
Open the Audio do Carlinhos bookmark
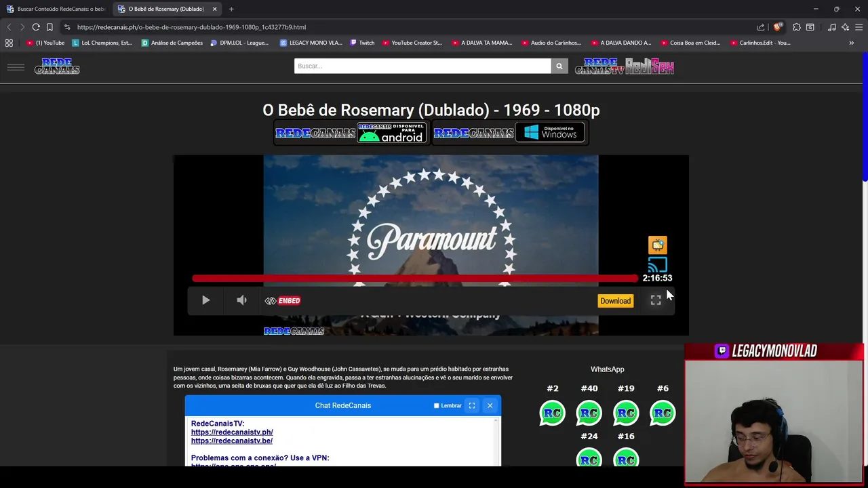click(551, 43)
